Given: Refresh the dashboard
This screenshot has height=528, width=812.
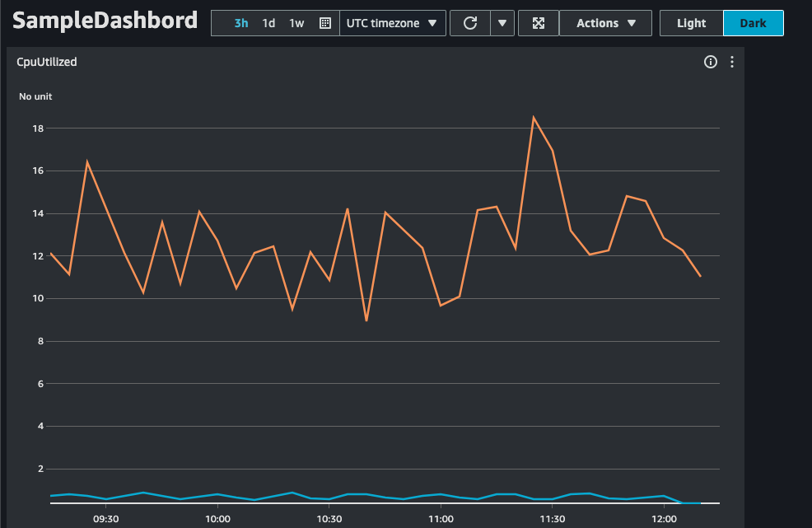Looking at the screenshot, I should pyautogui.click(x=470, y=23).
